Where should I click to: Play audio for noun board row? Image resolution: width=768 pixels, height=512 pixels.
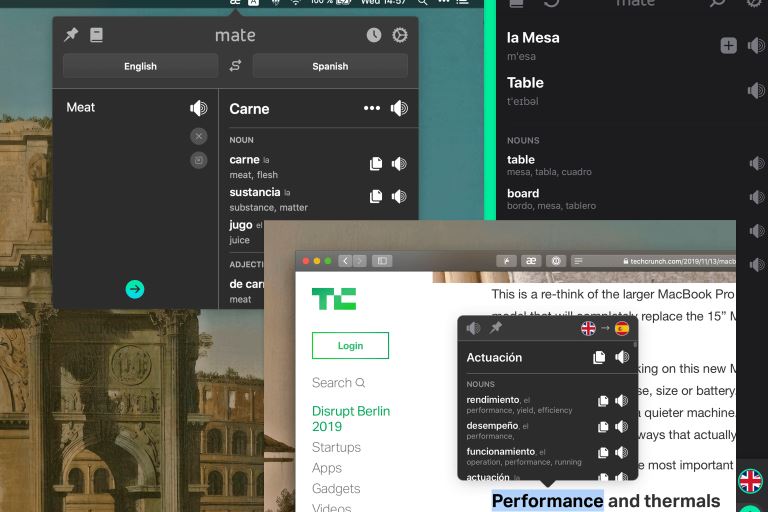click(757, 197)
